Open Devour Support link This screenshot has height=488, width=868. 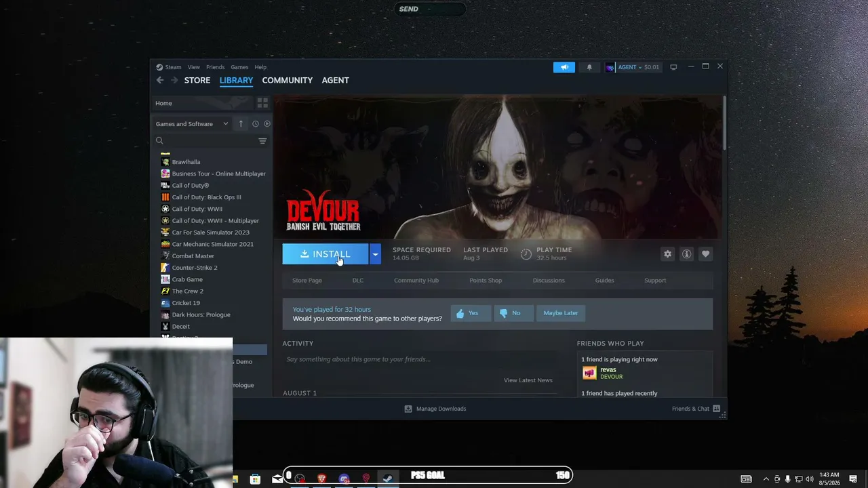655,281
